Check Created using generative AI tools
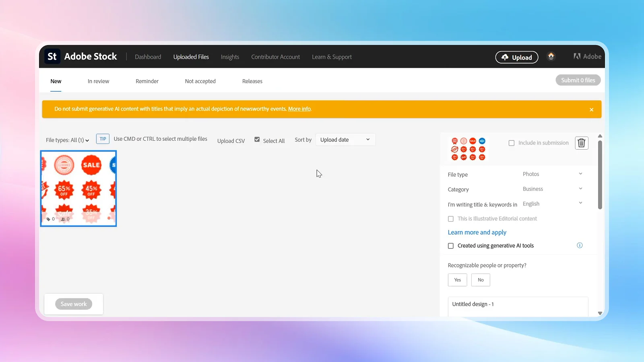The width and height of the screenshot is (644, 362). coord(451,246)
